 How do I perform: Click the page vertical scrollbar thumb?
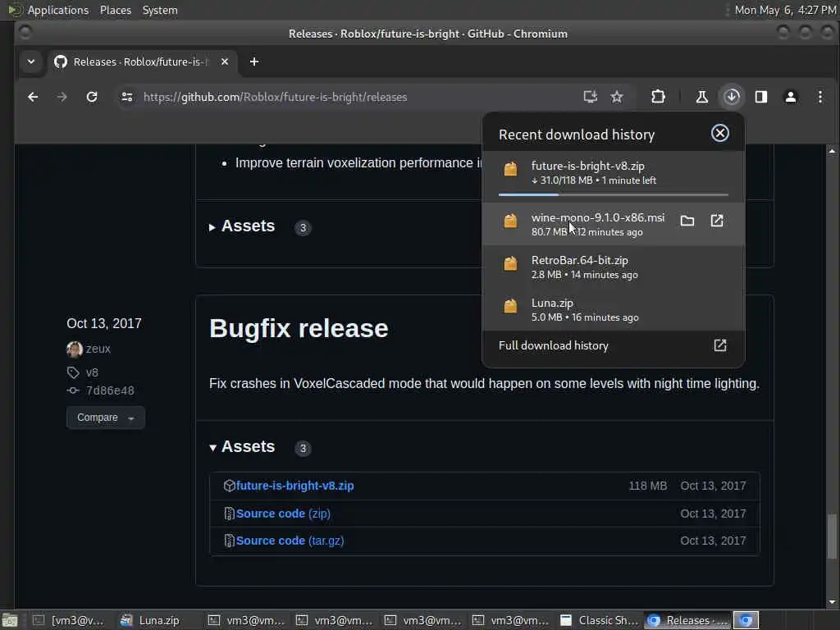point(832,536)
